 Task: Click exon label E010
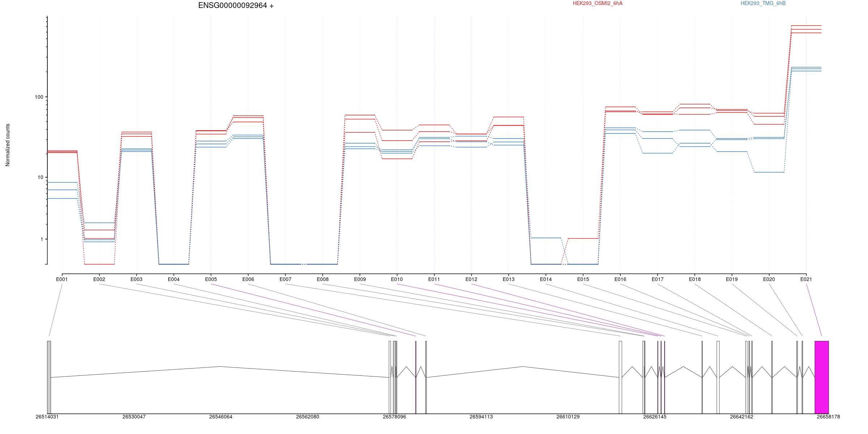click(x=397, y=280)
